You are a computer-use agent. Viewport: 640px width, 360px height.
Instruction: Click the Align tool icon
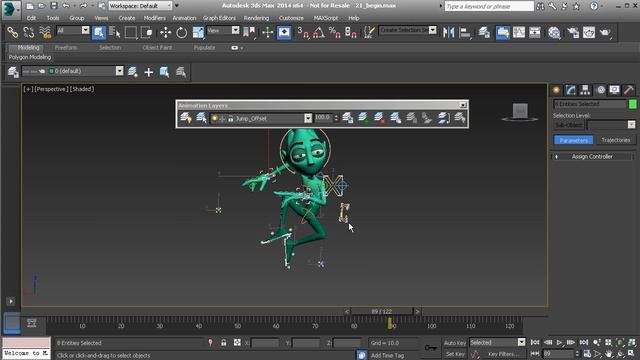(464, 32)
